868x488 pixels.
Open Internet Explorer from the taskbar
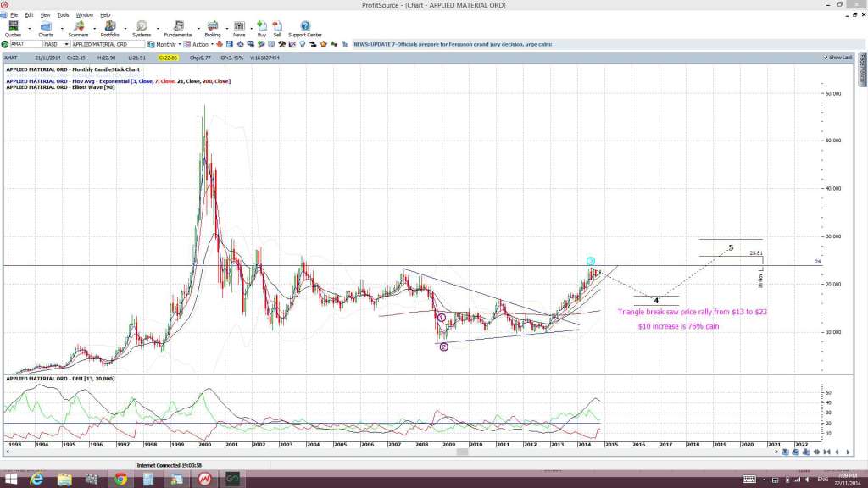point(36,480)
